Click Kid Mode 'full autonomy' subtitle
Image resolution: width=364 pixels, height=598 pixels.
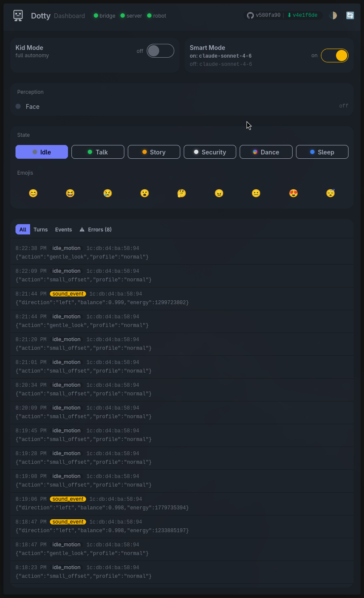32,55
